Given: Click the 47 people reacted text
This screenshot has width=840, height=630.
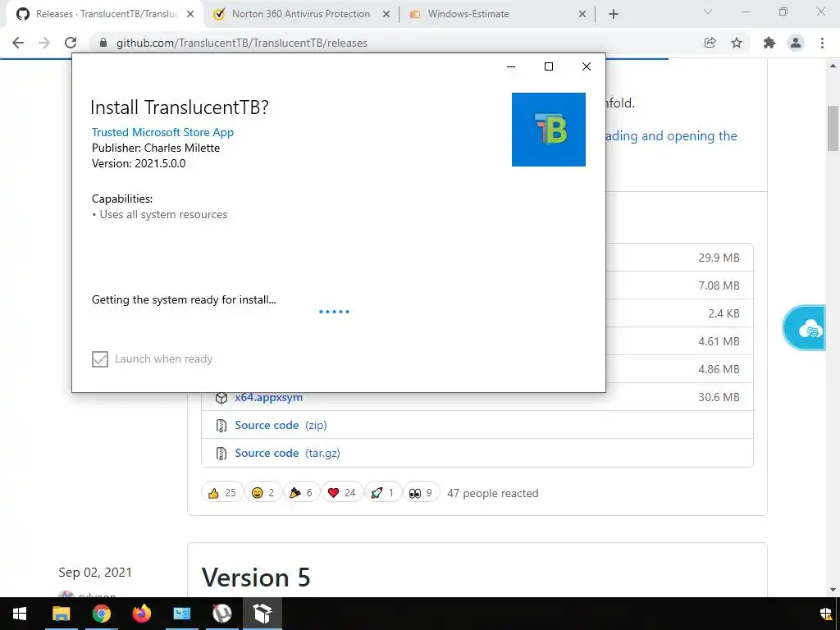Looking at the screenshot, I should click(493, 493).
